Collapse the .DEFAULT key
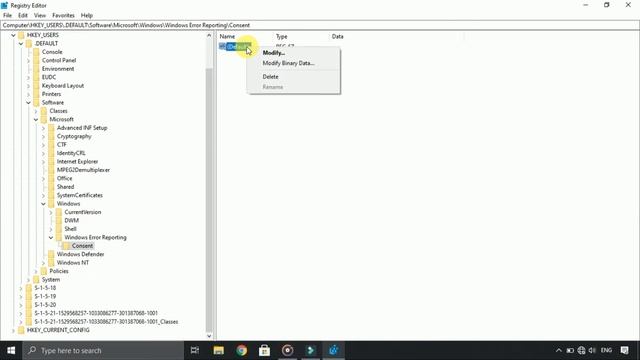This screenshot has width=640, height=360. pos(21,44)
